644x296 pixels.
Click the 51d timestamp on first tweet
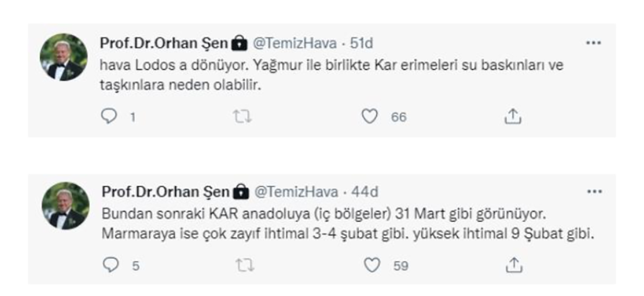(x=362, y=43)
